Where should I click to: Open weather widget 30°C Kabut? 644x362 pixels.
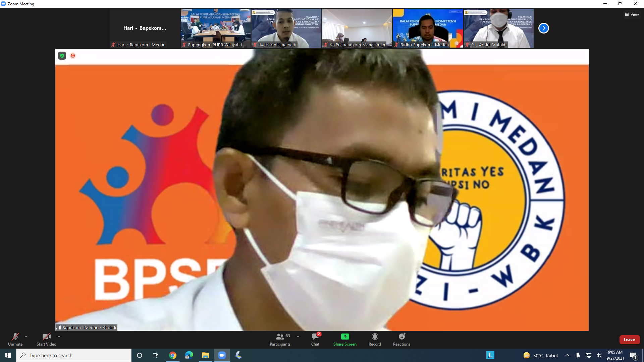(541, 355)
